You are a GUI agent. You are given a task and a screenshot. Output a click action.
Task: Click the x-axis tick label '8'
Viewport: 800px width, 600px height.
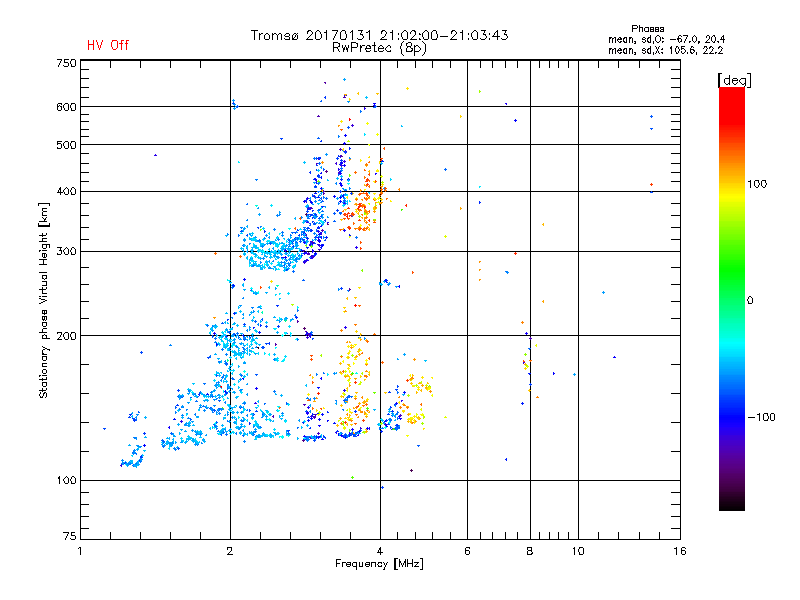click(530, 551)
